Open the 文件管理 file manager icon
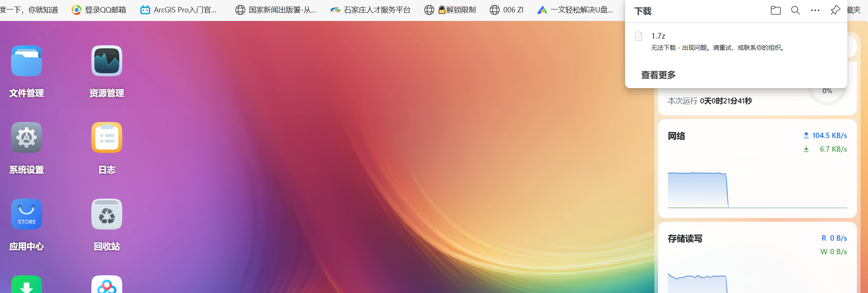Image resolution: width=868 pixels, height=293 pixels. pos(26,61)
